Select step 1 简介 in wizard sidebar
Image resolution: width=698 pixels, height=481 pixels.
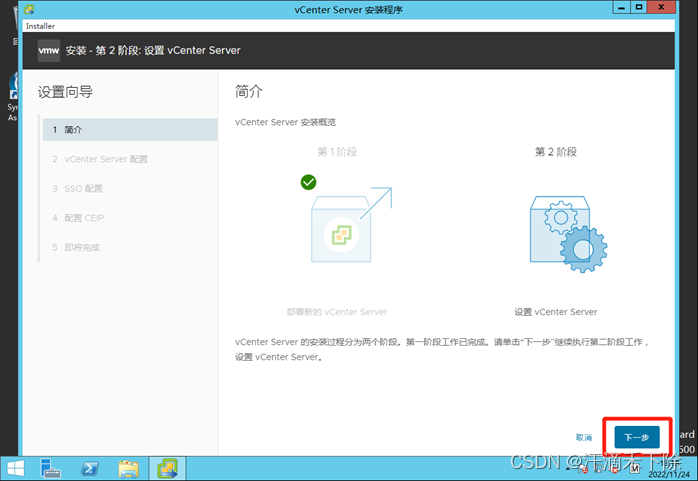point(130,129)
